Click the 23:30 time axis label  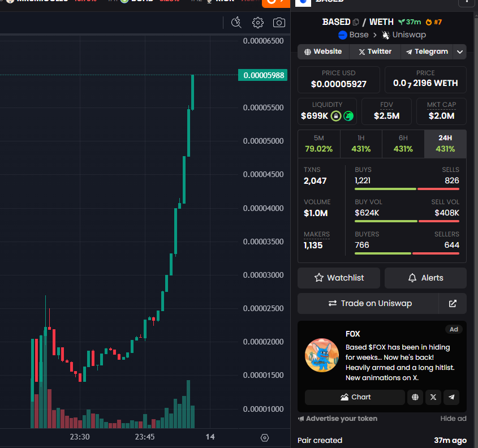coord(80,437)
